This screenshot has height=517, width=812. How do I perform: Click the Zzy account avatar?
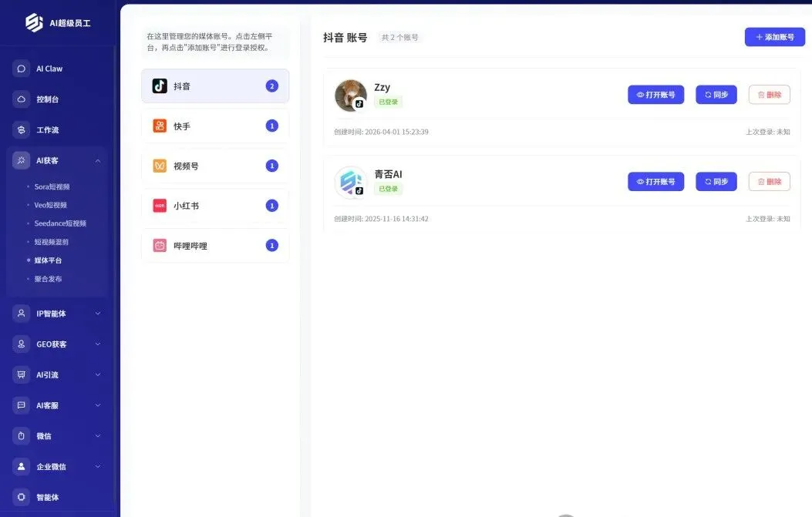click(x=351, y=95)
